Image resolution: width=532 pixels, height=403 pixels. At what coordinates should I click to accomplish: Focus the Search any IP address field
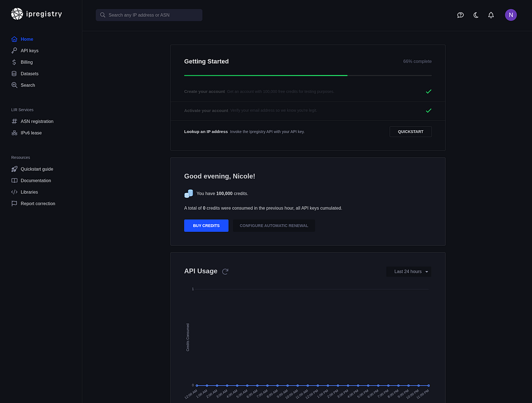pyautogui.click(x=149, y=15)
